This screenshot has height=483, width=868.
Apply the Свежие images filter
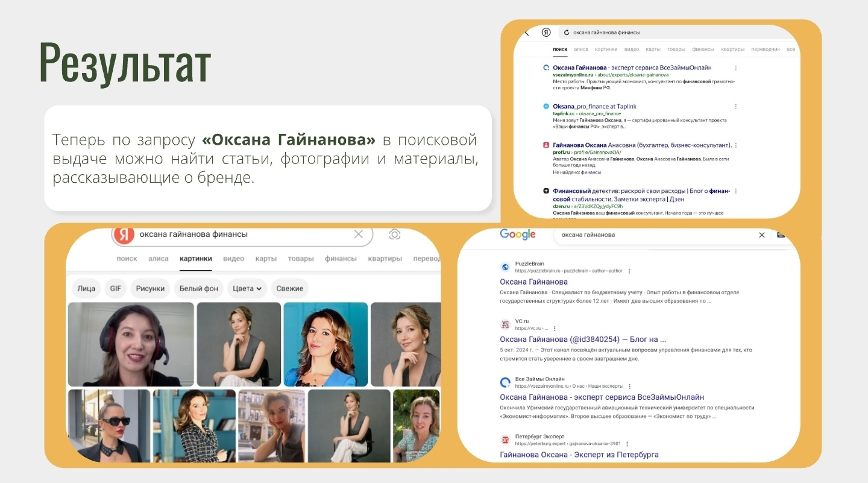click(289, 288)
